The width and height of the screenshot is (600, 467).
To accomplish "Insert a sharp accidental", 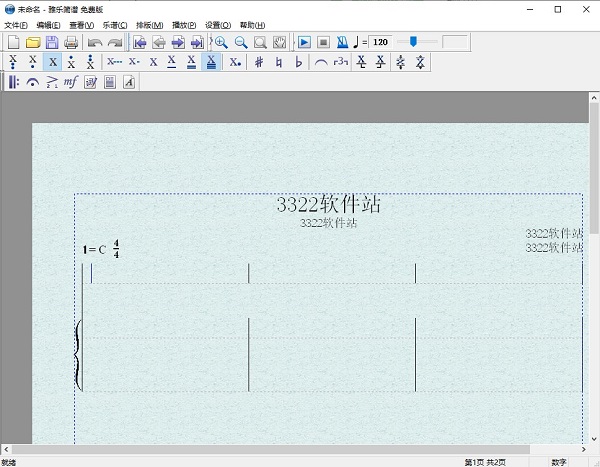I will 259,62.
